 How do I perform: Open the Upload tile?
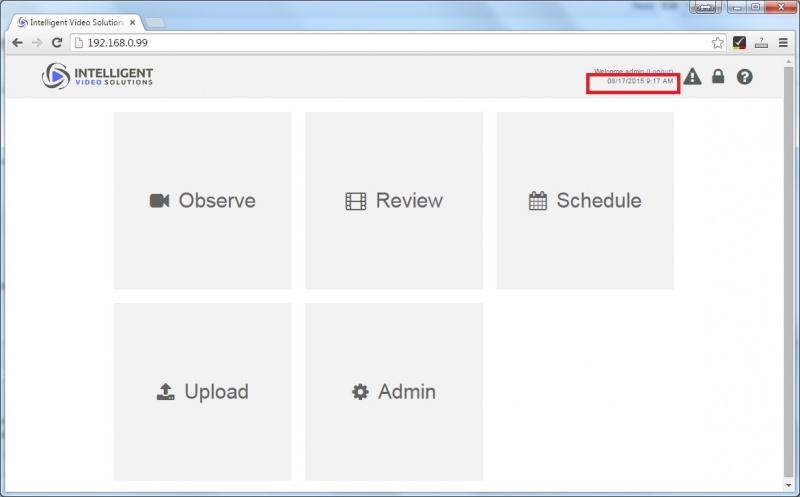[203, 392]
